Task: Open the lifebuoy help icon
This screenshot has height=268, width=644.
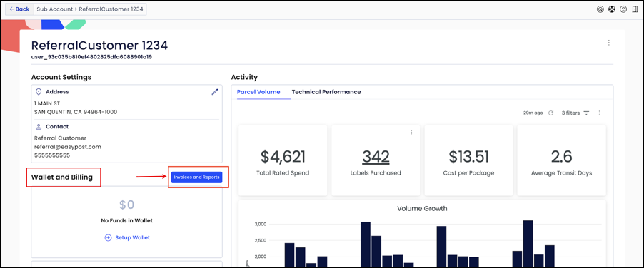Action: pyautogui.click(x=612, y=9)
